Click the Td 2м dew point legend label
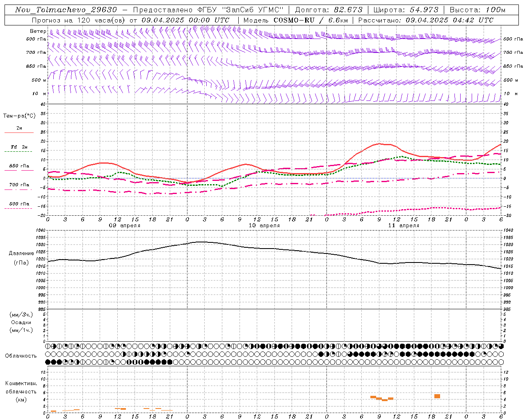 click(x=19, y=147)
